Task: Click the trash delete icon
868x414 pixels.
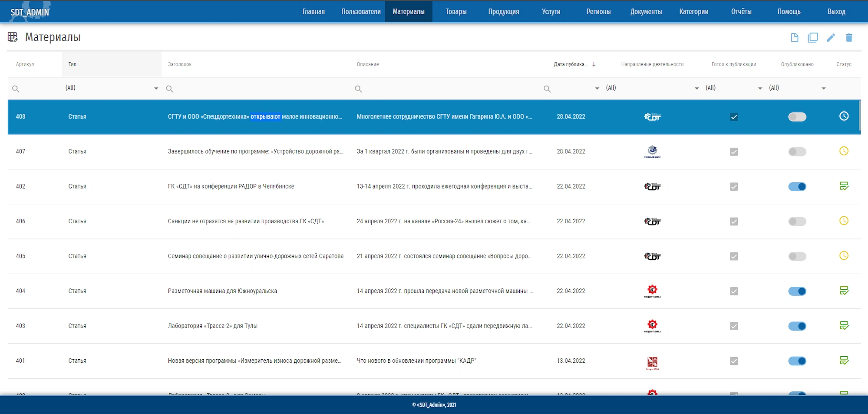Action: tap(849, 38)
